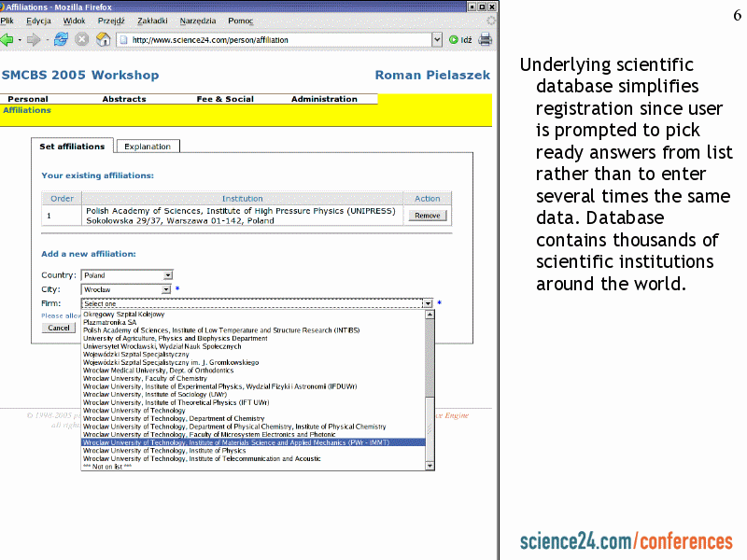Open the Abstracts navigation section
Image resolution: width=747 pixels, height=560 pixels.
[124, 99]
